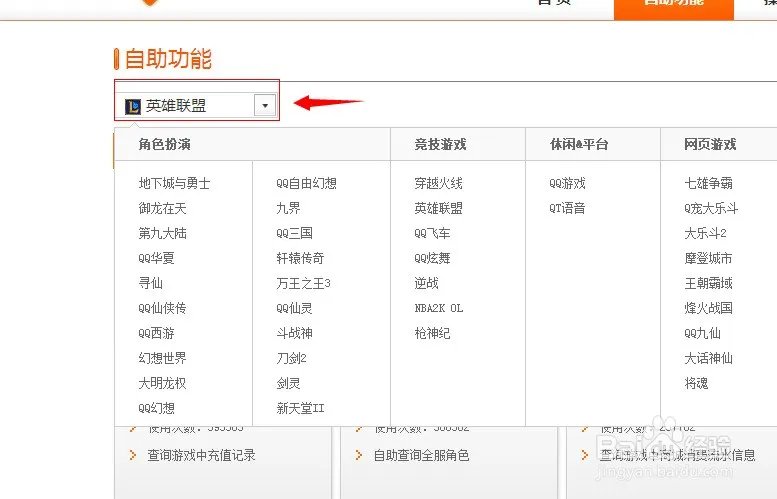Choose QQ游戏 under 休闲&平台
Screen dimensions: 777x499
coord(567,183)
